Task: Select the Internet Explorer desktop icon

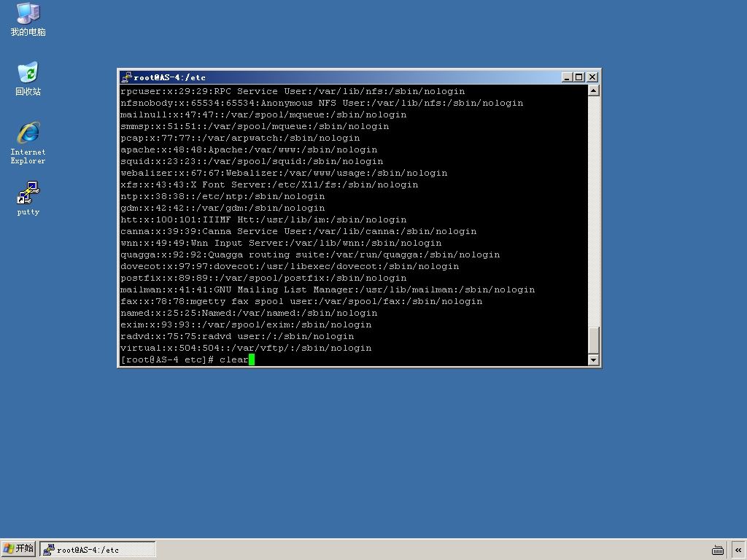Action: pyautogui.click(x=28, y=143)
